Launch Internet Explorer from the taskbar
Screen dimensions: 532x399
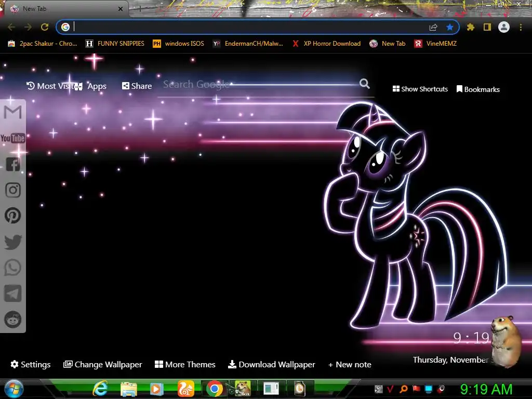tap(100, 389)
